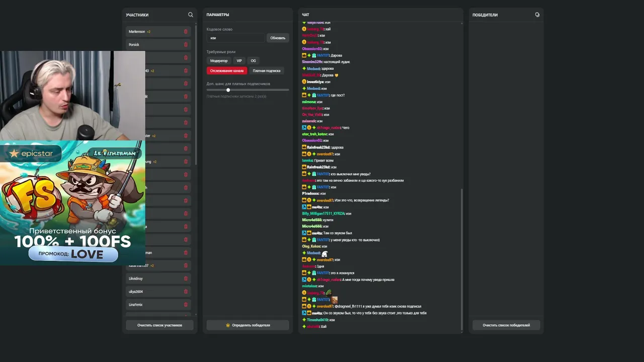The image size is (644, 362).
Task: Open participant search with the magnifier icon
Action: coord(190,15)
